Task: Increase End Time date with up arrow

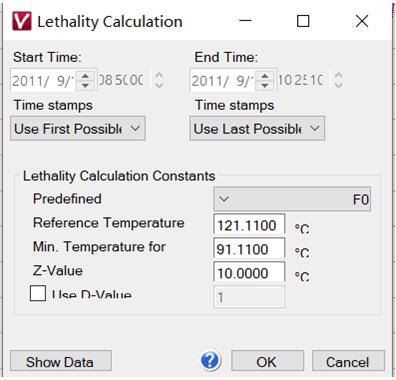Action: (265, 76)
